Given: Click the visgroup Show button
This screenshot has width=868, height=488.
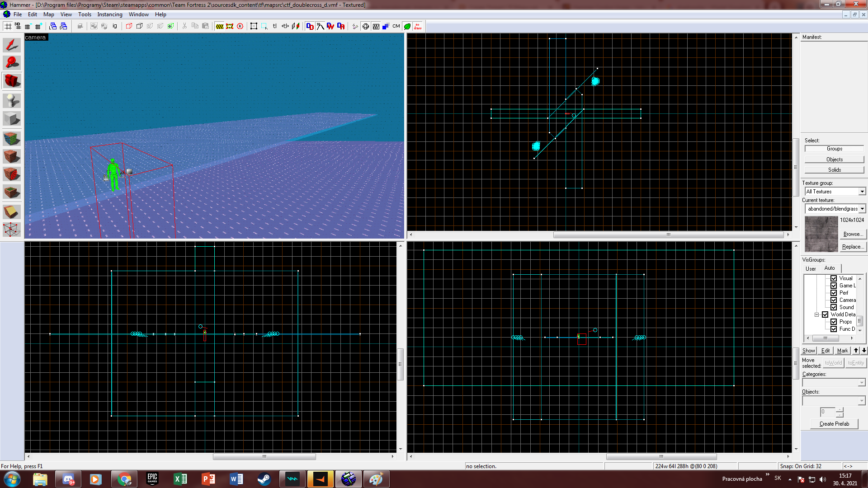Looking at the screenshot, I should [808, 351].
